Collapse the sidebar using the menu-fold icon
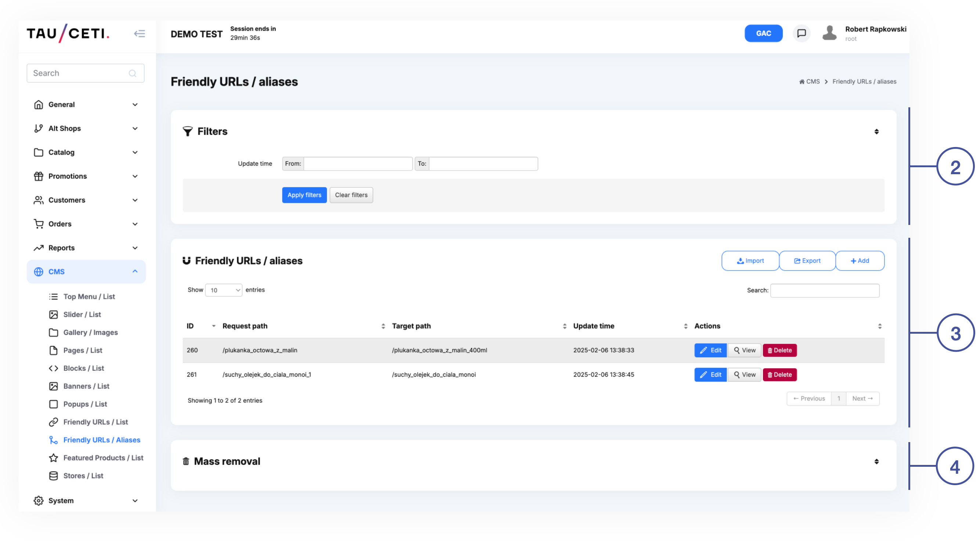The height and width of the screenshot is (541, 980). [x=139, y=33]
